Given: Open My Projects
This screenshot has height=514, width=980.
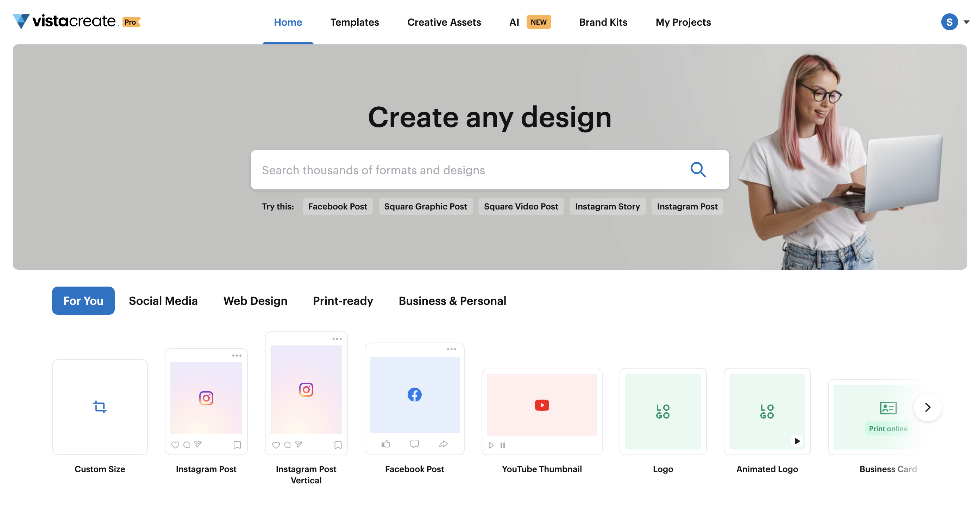Looking at the screenshot, I should (x=683, y=22).
